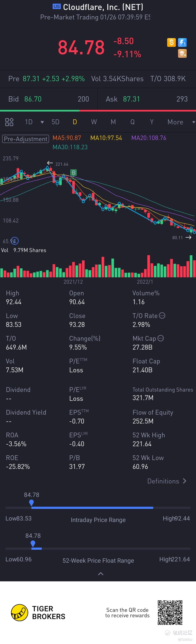Tap the 52 Wk High 221.64 stat
This screenshot has height=644, width=196.
point(149,440)
